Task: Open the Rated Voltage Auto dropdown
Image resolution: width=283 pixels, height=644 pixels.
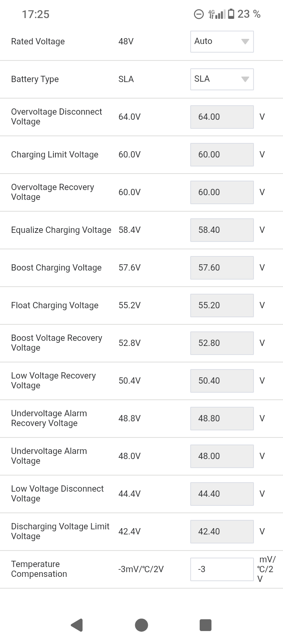Action: (x=222, y=42)
